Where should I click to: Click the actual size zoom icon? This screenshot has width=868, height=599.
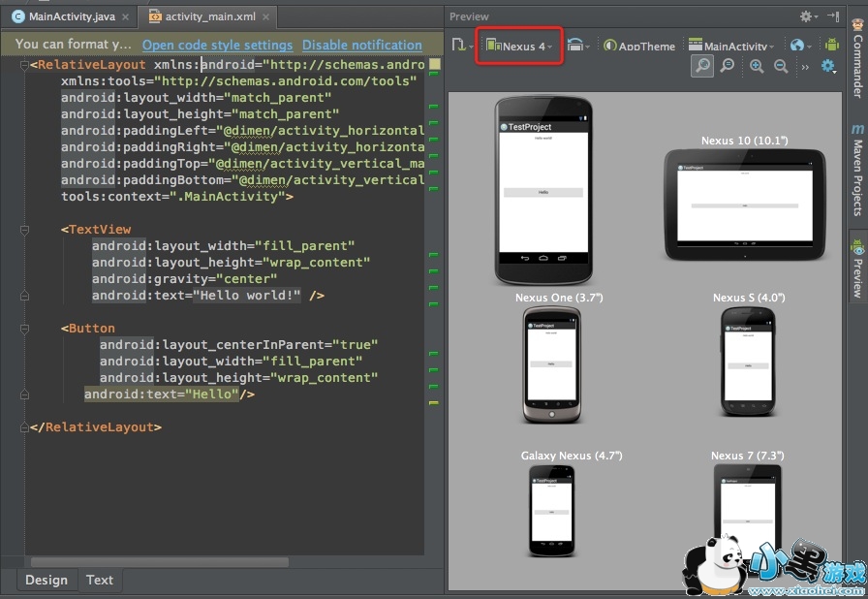[727, 66]
